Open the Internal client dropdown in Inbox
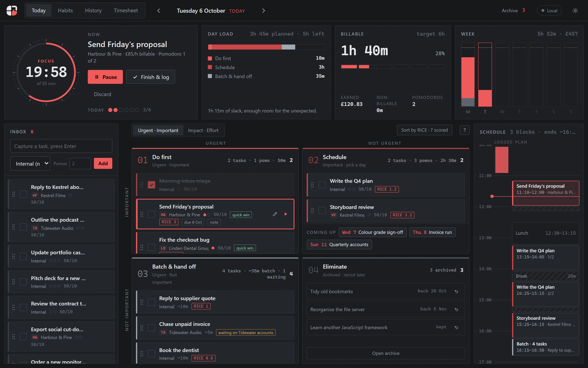The height and width of the screenshot is (368, 588). 30,163
